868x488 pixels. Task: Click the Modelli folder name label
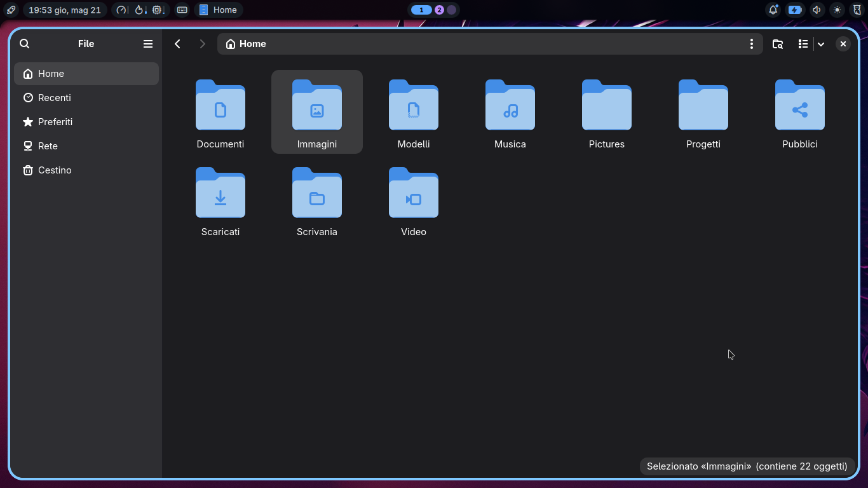point(414,144)
